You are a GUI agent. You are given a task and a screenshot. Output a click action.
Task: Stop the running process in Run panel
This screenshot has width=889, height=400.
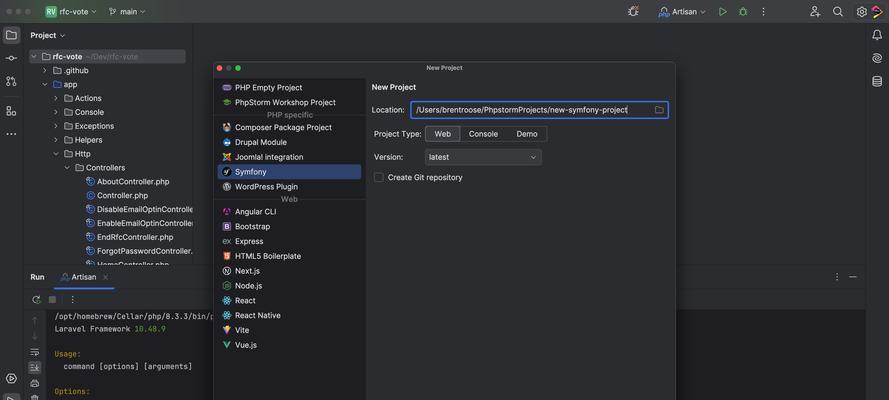tap(52, 300)
